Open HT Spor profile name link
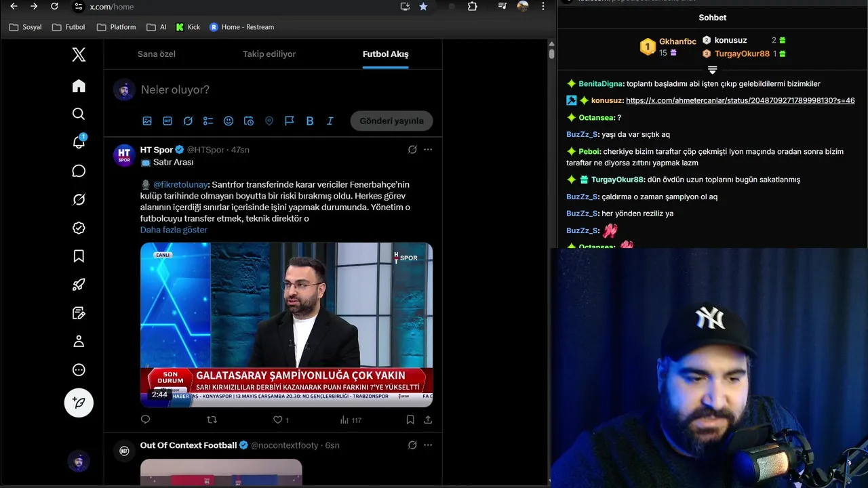This screenshot has height=488, width=868. [x=157, y=150]
